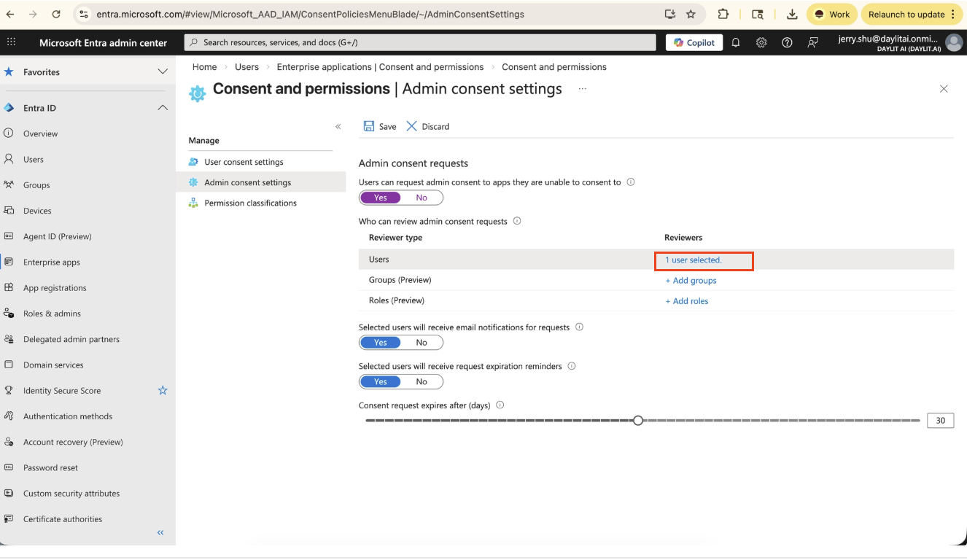Set request expiration reminders to No
The image size is (967, 560).
point(422,381)
